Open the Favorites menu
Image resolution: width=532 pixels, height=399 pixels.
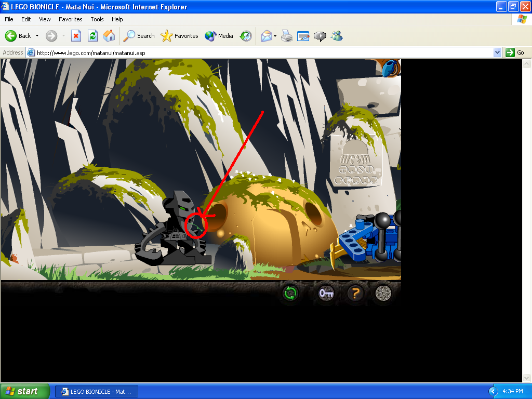tap(71, 19)
